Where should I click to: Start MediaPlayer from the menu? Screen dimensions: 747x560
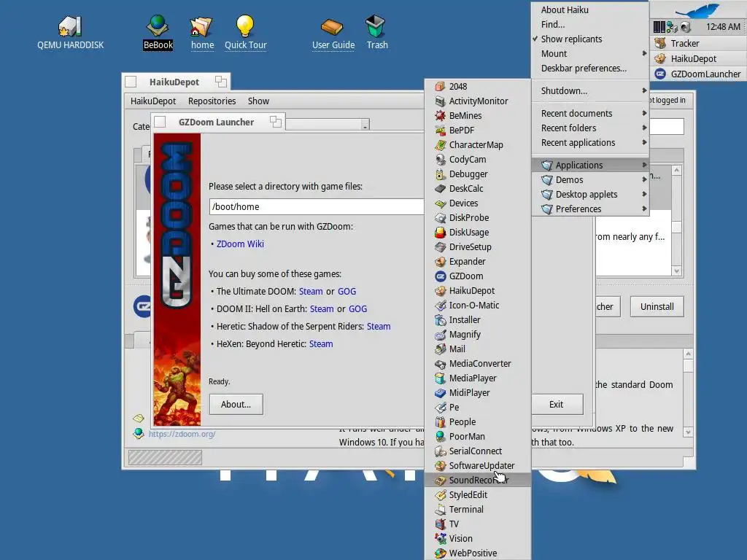(478, 378)
